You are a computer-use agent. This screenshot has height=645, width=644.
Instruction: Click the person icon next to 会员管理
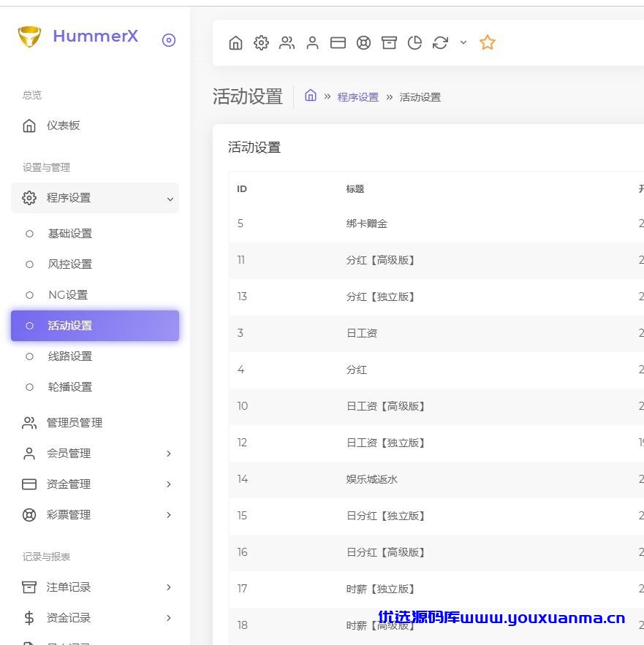point(29,454)
